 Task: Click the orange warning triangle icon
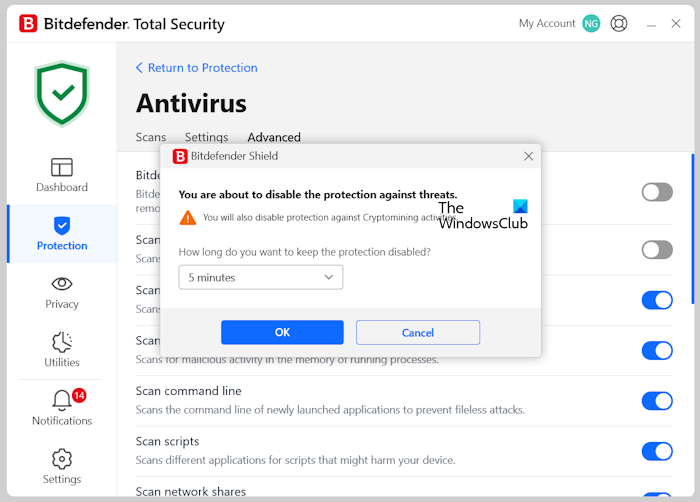[x=188, y=217]
